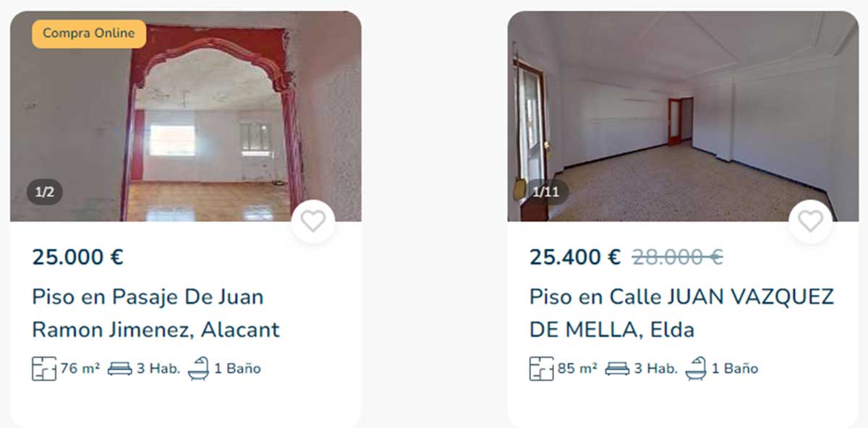Click the Compra Online badge
This screenshot has height=428, width=868.
coord(89,33)
